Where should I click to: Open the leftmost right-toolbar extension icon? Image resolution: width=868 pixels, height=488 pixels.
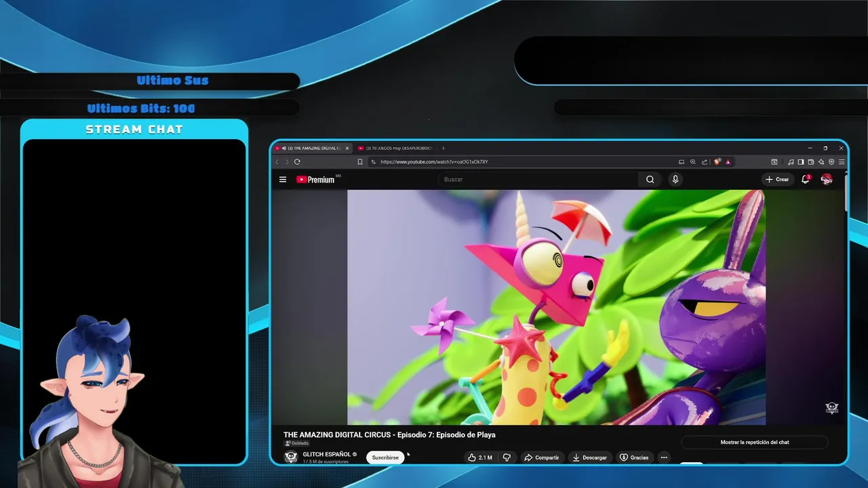tap(774, 162)
